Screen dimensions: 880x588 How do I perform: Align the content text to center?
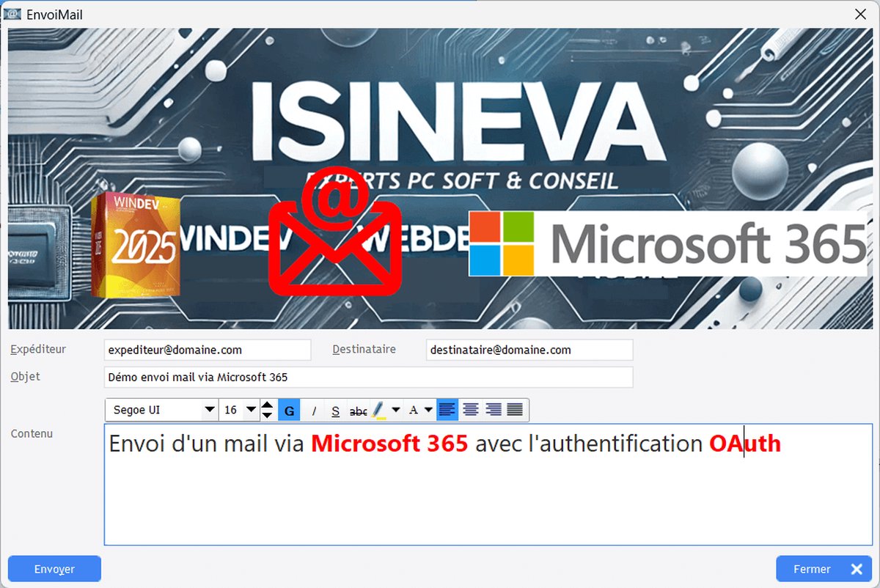[470, 410]
